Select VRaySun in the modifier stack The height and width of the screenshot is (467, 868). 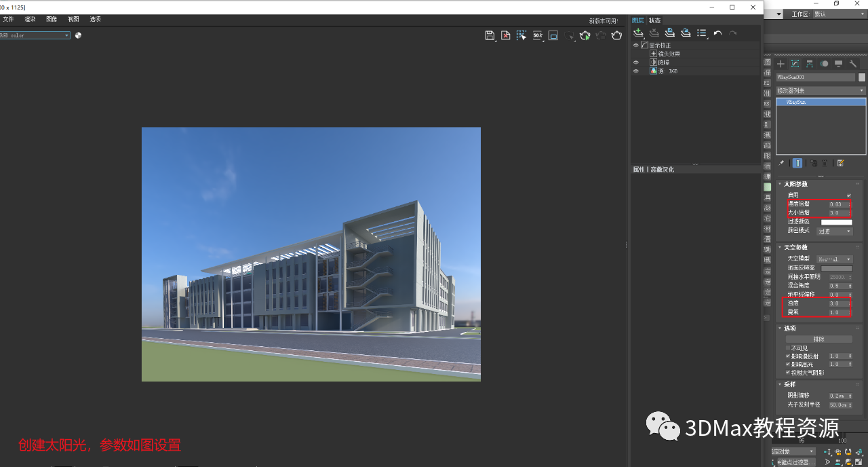(x=821, y=102)
